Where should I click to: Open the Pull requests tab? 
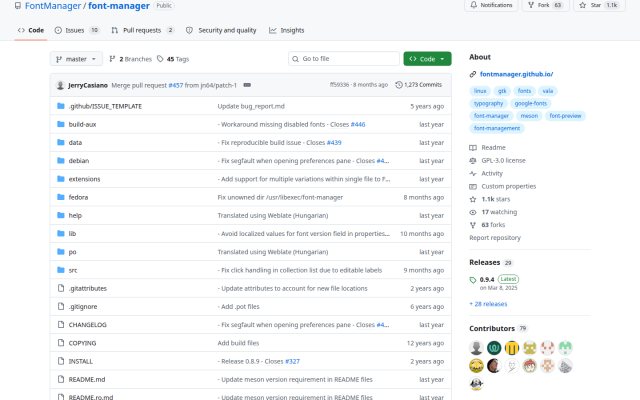click(x=142, y=30)
